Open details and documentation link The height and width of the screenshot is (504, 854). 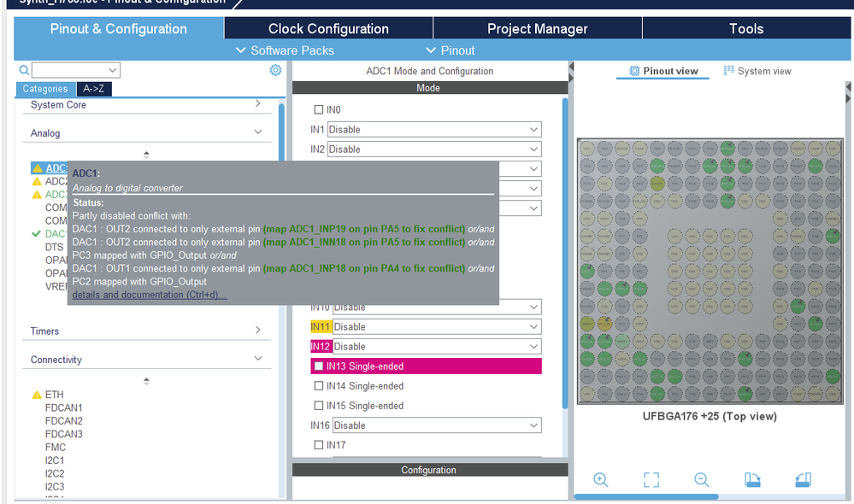(x=150, y=295)
